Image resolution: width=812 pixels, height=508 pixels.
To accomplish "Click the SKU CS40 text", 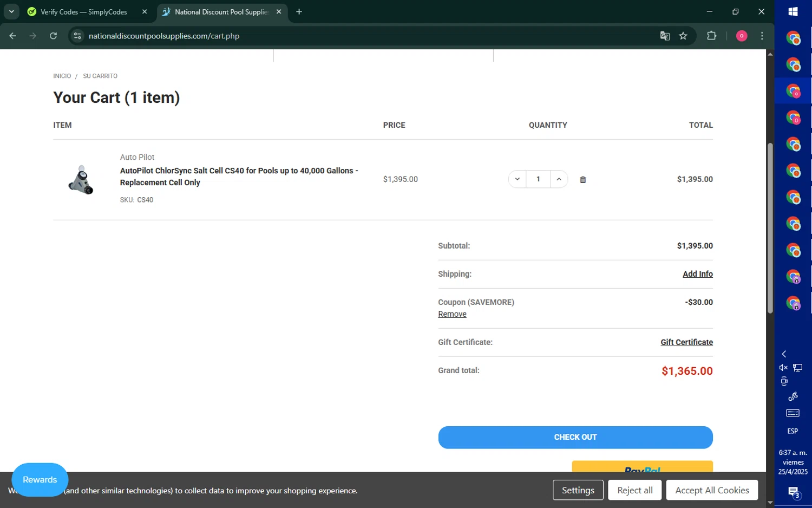I will (x=136, y=200).
